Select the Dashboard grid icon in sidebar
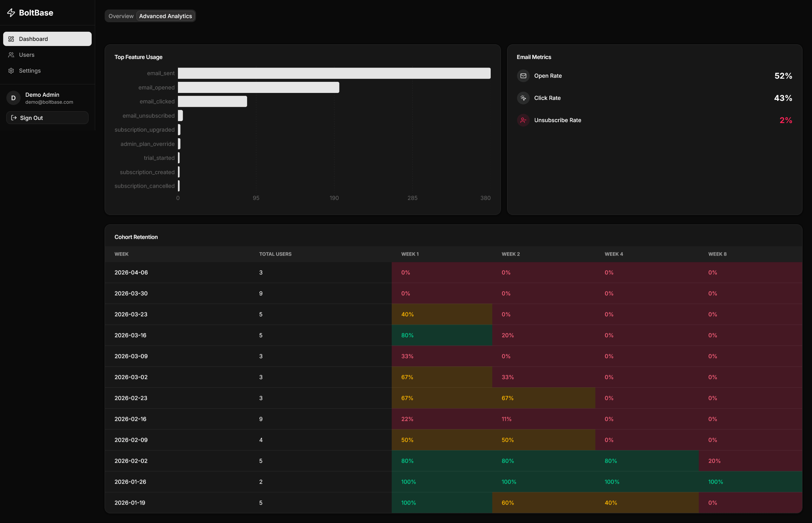Image resolution: width=812 pixels, height=523 pixels. pos(11,39)
